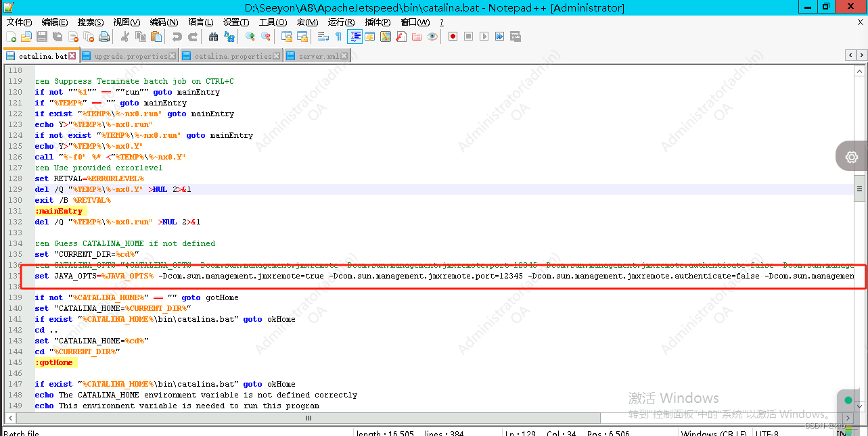Save the current file with the floppy icon
The height and width of the screenshot is (436, 868).
[x=42, y=37]
